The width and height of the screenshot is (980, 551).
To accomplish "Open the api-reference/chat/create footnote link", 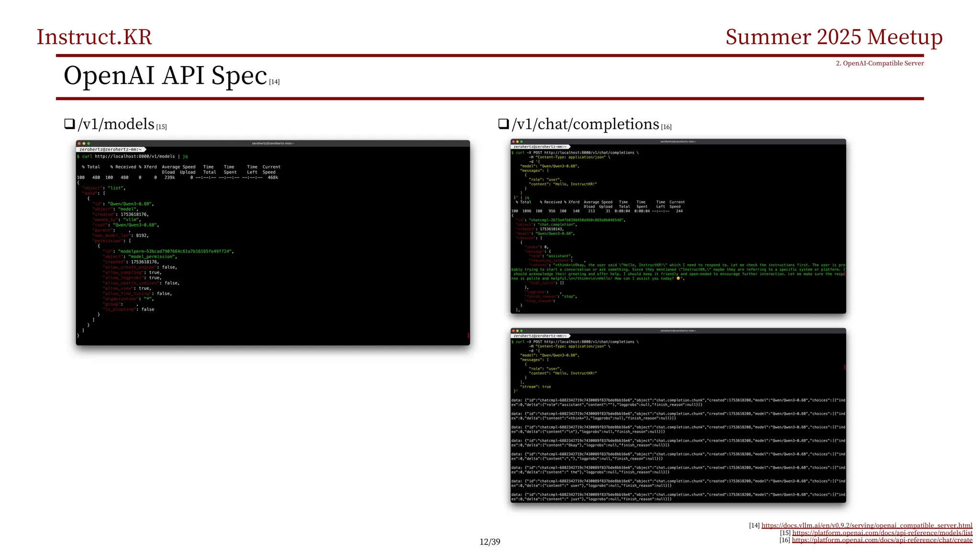I will 882,540.
